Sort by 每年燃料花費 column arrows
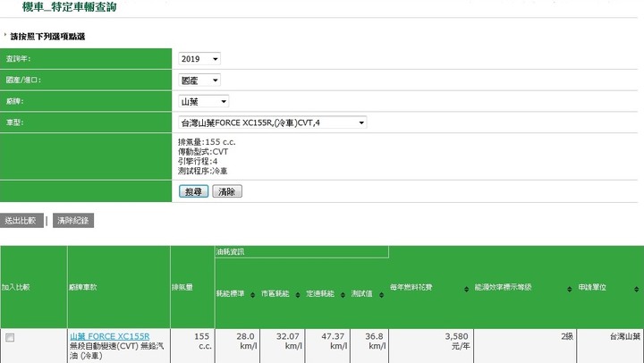Screen dimensions: 644x363 coord(467,289)
